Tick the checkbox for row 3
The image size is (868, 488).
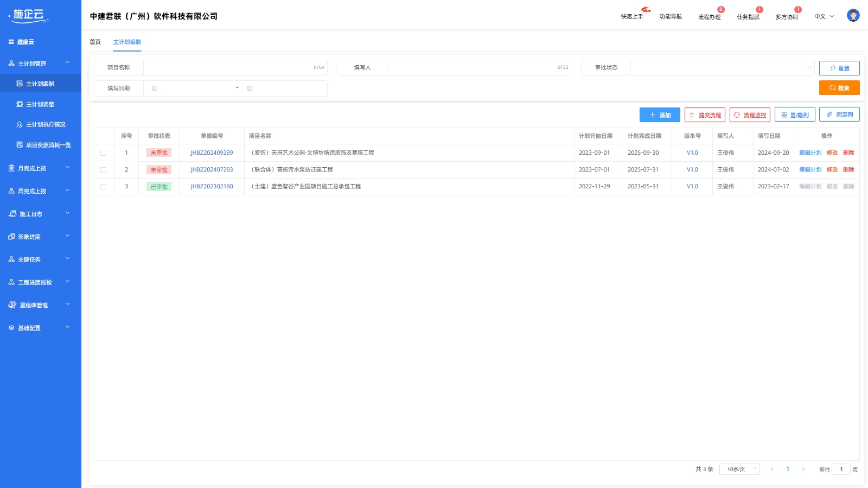point(104,187)
